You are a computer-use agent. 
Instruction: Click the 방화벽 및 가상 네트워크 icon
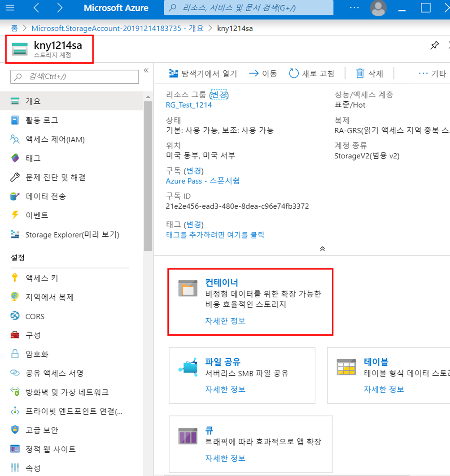coord(15,392)
